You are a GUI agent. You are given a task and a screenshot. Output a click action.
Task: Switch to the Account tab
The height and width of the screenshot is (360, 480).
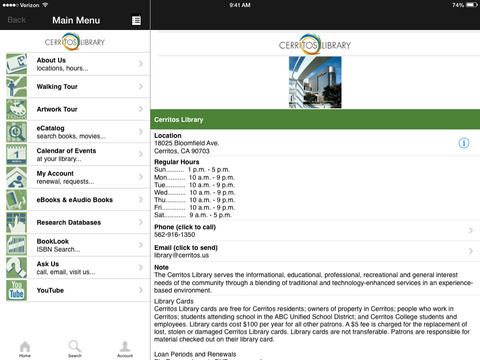(125, 349)
